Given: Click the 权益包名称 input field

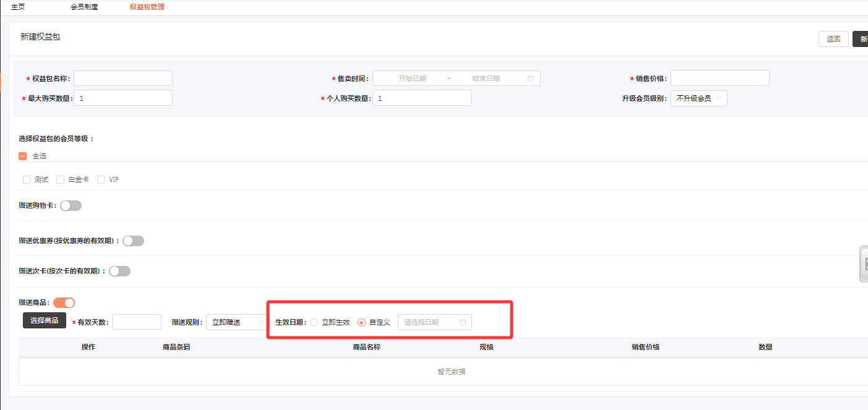Looking at the screenshot, I should click(122, 79).
